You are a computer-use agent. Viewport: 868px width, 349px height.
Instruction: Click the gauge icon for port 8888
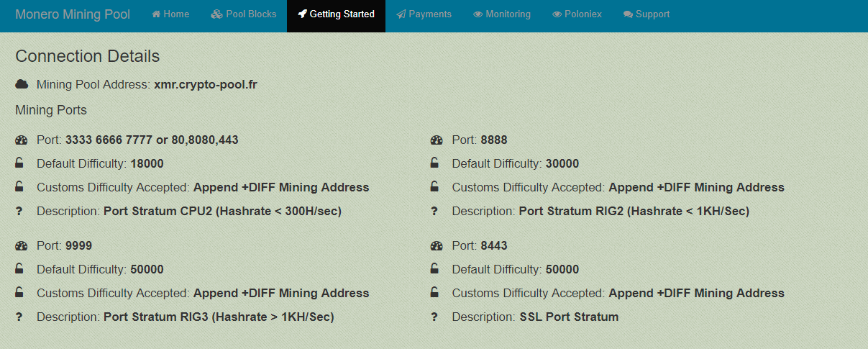pyautogui.click(x=436, y=140)
